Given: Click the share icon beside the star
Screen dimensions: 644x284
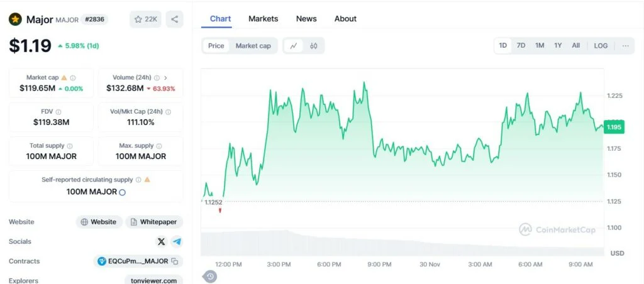Looking at the screenshot, I should 175,19.
